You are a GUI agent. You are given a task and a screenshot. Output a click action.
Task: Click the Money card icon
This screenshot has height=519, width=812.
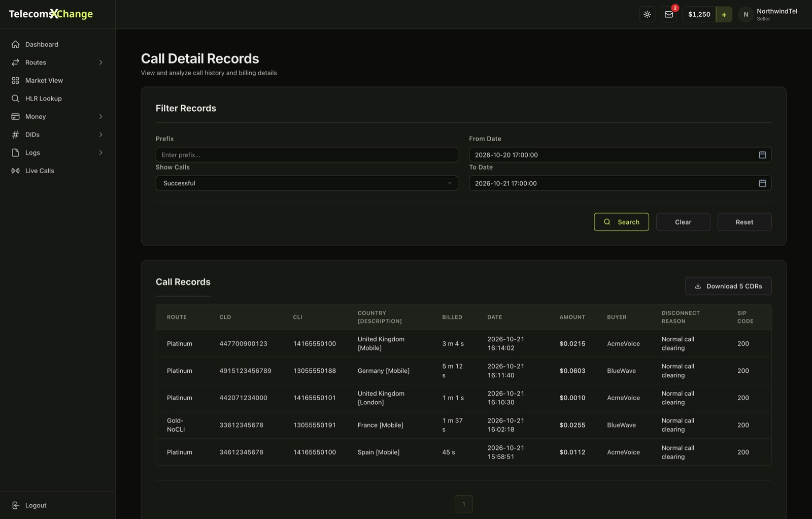click(x=15, y=116)
